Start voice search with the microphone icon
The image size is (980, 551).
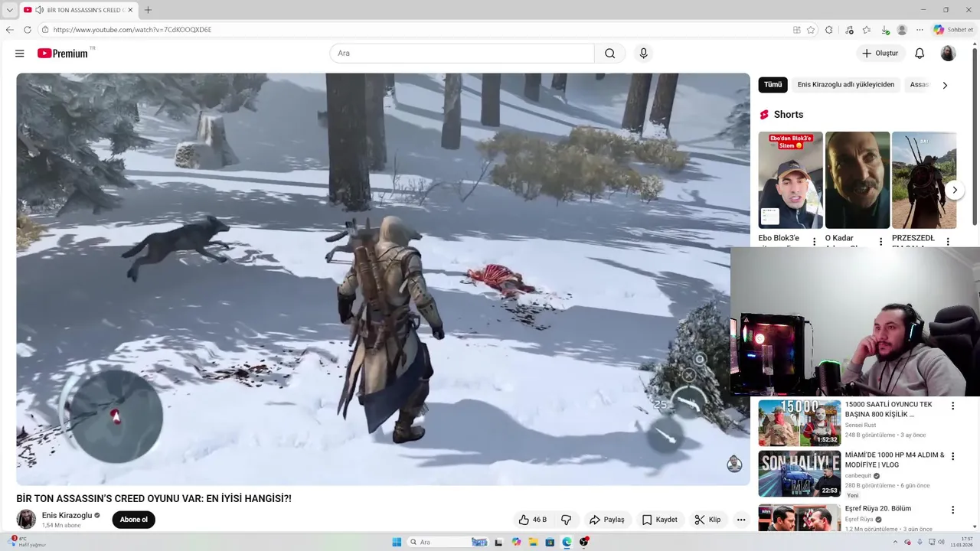coord(643,54)
